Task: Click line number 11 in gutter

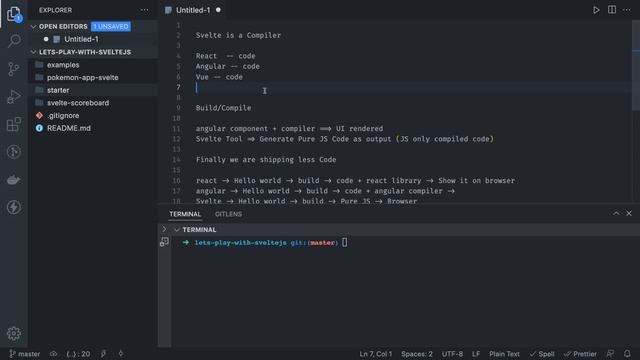Action: tap(176, 129)
